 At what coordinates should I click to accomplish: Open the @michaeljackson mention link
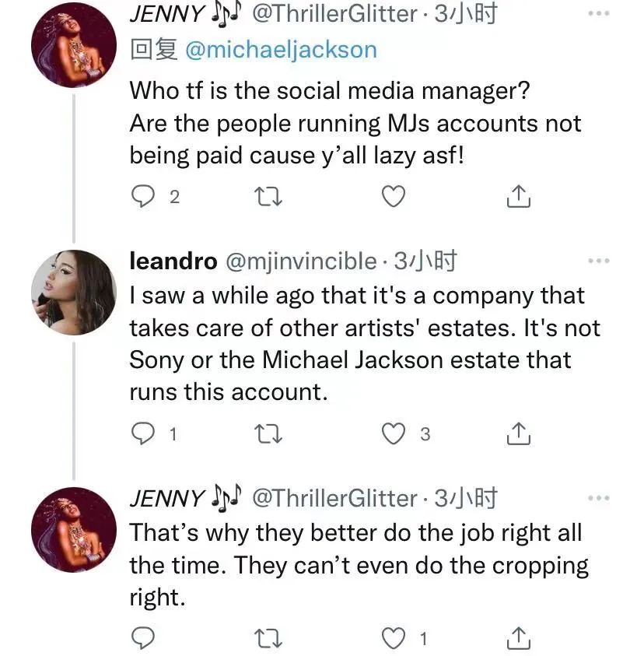pyautogui.click(x=281, y=50)
